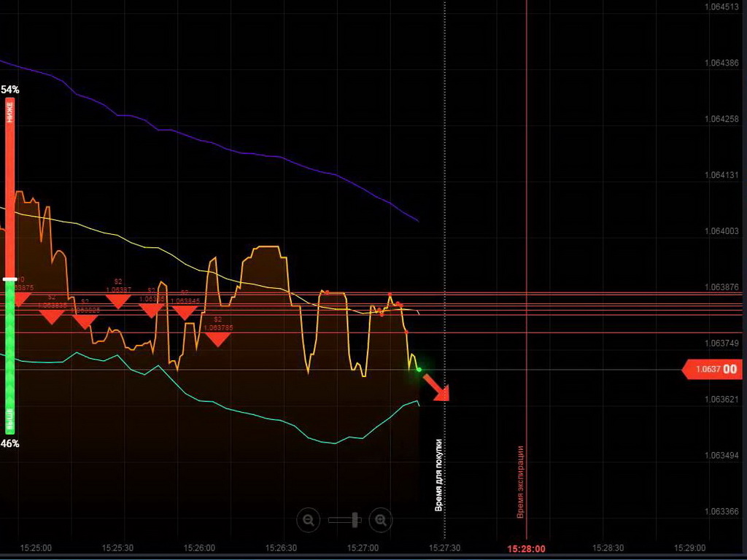Click the current price tag 1.0637 00

(x=713, y=370)
